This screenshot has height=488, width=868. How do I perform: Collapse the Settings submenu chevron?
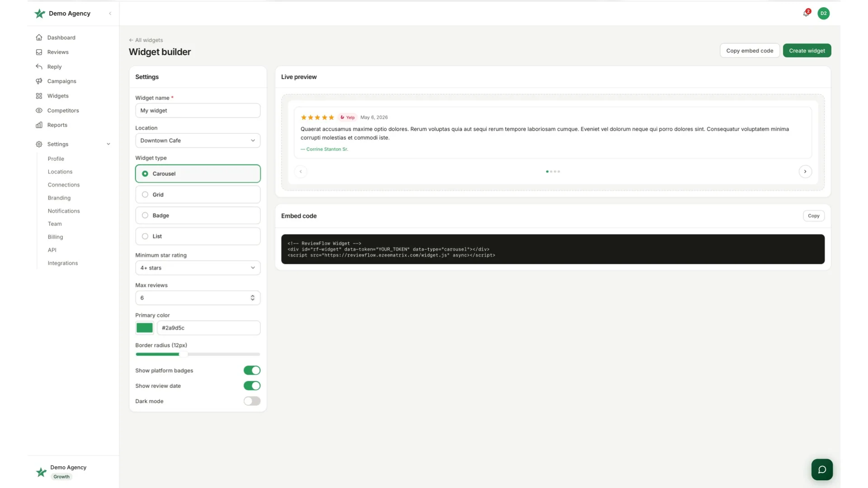pyautogui.click(x=108, y=144)
